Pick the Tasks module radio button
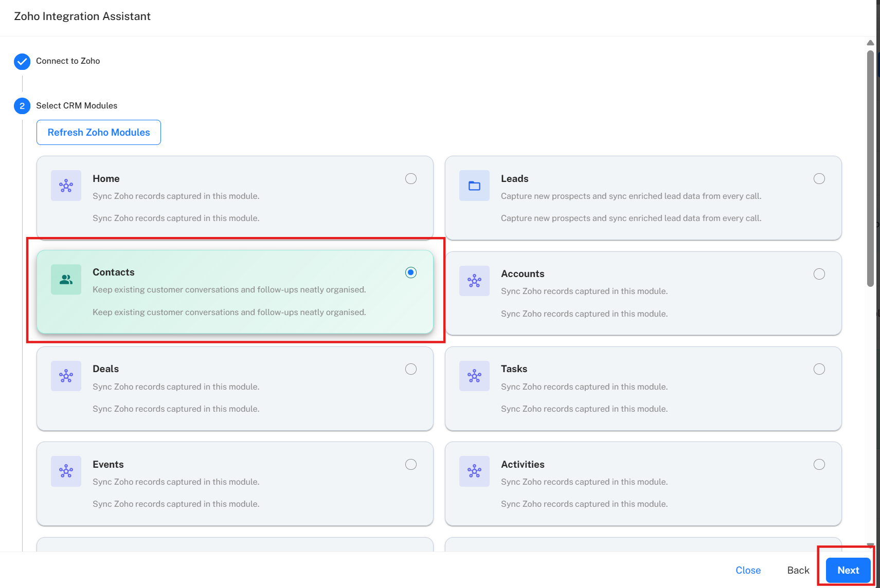This screenshot has width=880, height=588. (819, 369)
